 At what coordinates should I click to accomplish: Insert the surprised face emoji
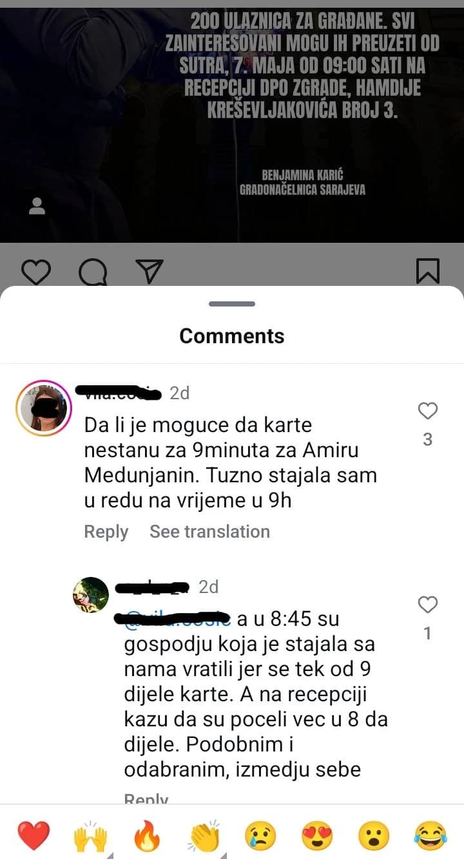(374, 836)
